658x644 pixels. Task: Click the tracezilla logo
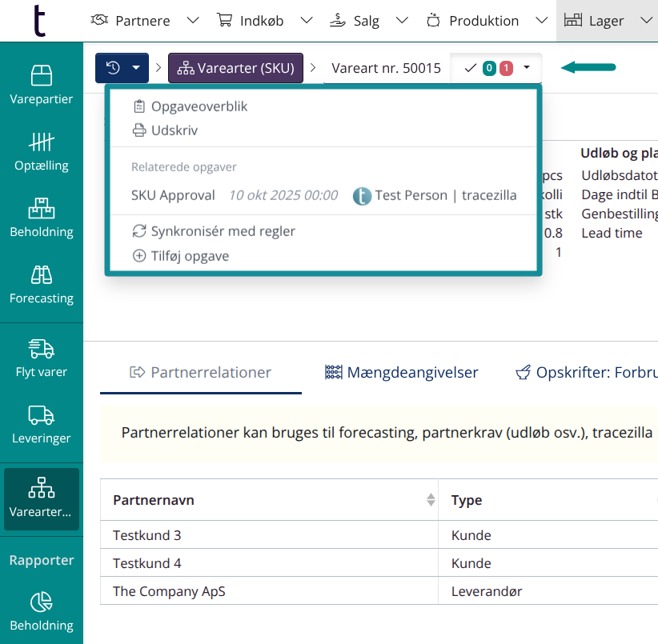point(39,21)
